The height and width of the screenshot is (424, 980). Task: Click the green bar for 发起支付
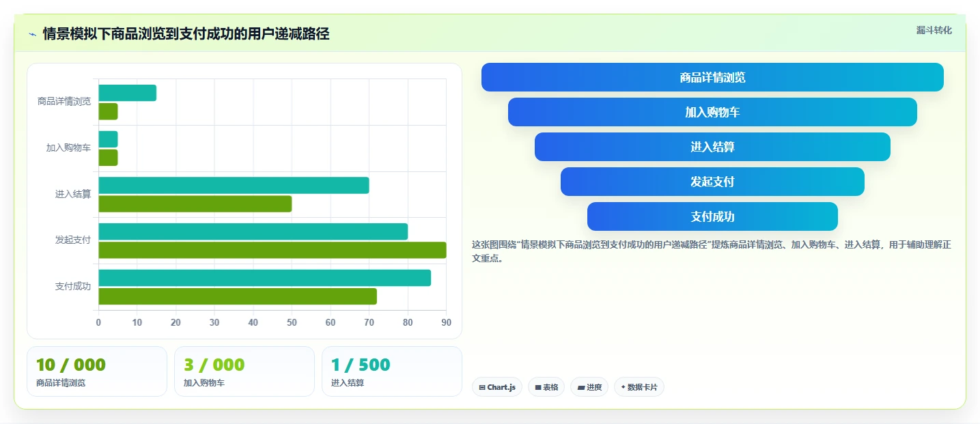point(272,250)
